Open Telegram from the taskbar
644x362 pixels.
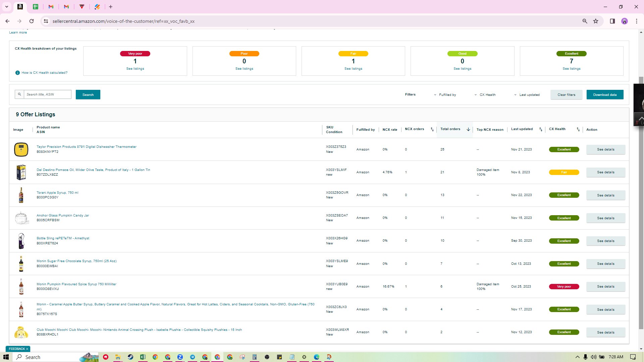(193, 357)
